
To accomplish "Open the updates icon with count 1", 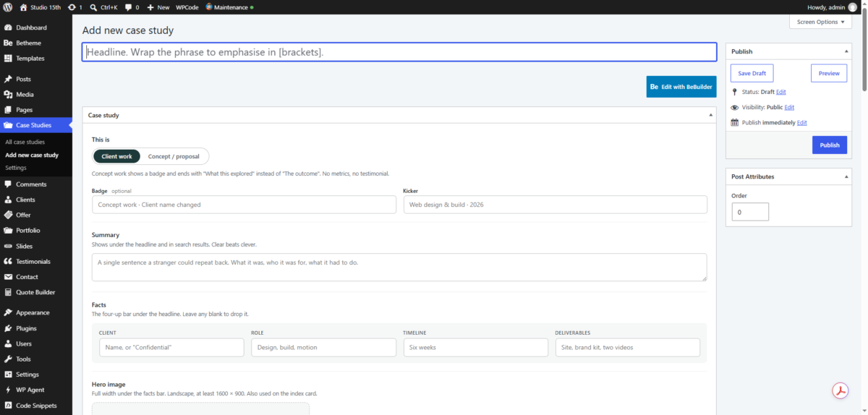I will tap(71, 7).
